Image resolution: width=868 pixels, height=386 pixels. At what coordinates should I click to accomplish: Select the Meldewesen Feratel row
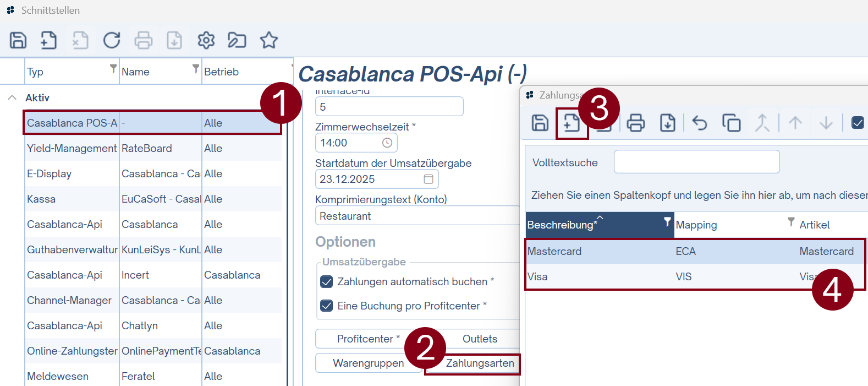click(x=153, y=376)
